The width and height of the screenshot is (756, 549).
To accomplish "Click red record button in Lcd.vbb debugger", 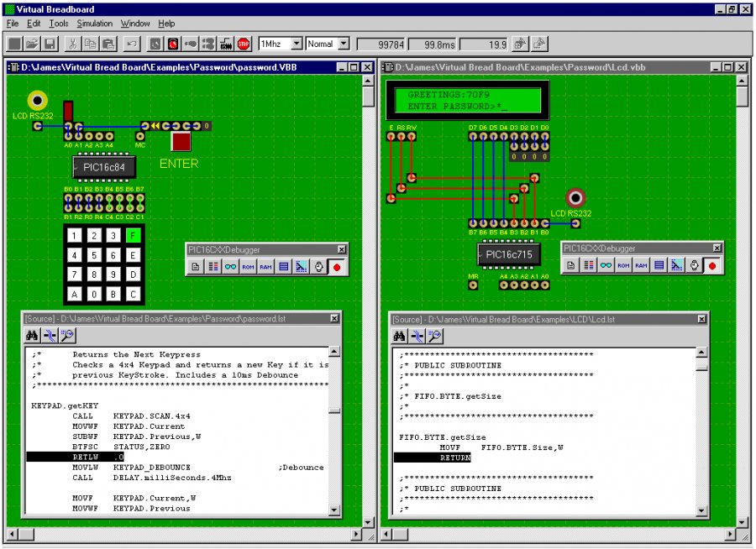I will tap(712, 265).
